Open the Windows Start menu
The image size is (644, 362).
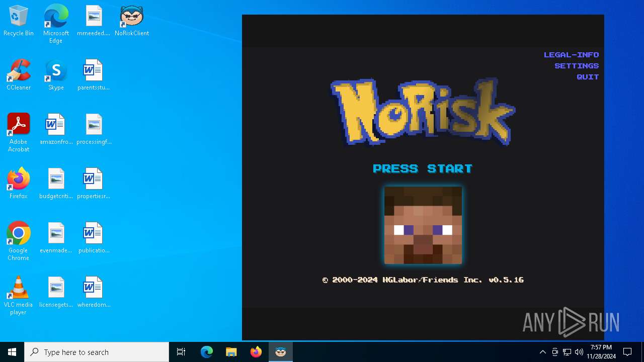point(12,352)
